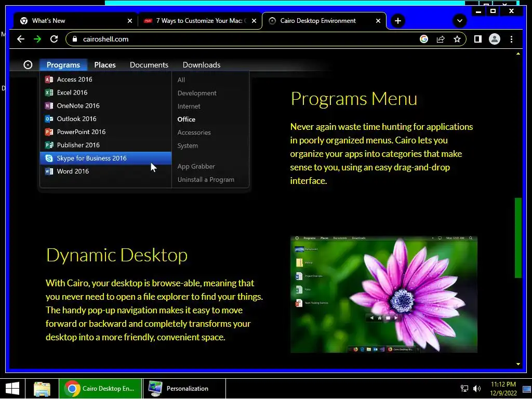Click Access 2016 icon in programs list
The image size is (532, 399).
pyautogui.click(x=49, y=79)
